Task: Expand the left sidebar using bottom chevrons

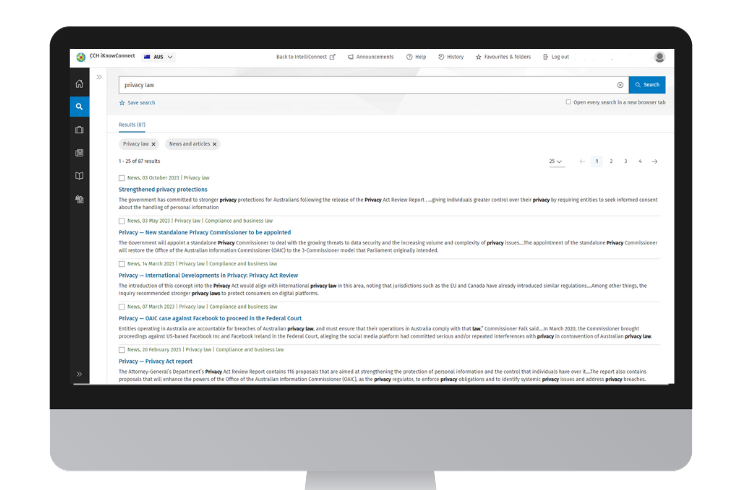Action: (79, 374)
